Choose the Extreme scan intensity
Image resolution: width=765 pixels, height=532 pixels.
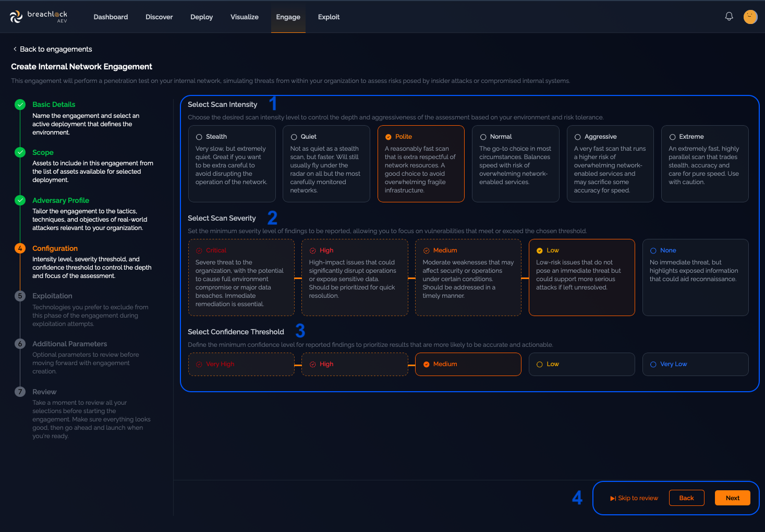click(x=705, y=164)
